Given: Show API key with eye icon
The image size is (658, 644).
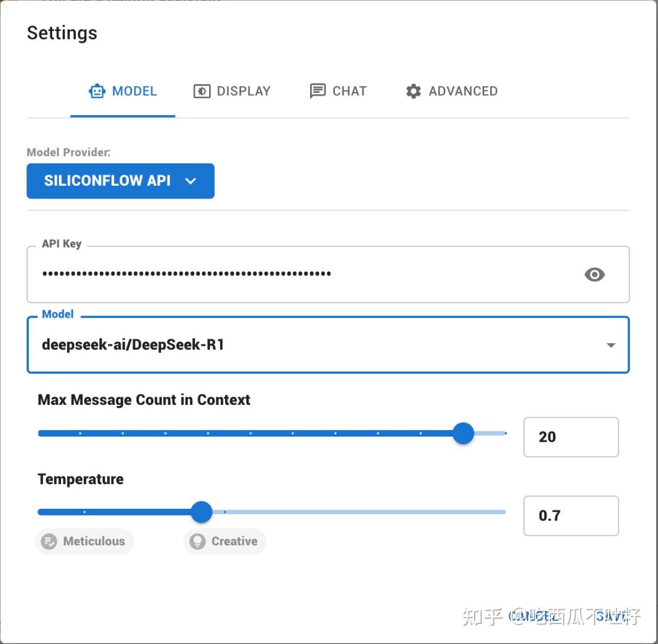Looking at the screenshot, I should tap(595, 274).
